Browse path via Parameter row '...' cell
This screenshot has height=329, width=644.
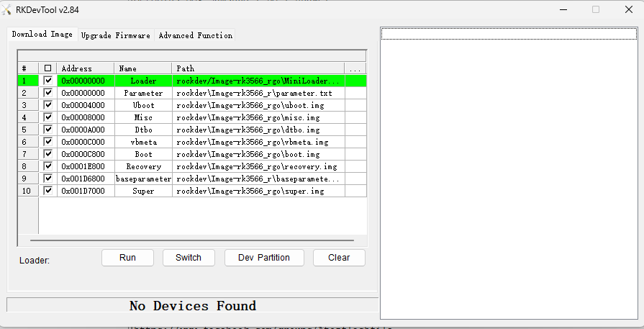pos(355,93)
